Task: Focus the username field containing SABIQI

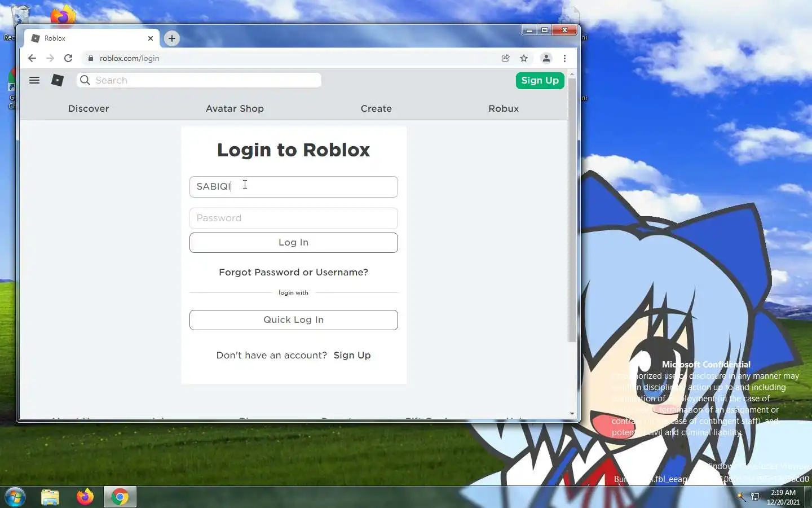Action: (294, 187)
